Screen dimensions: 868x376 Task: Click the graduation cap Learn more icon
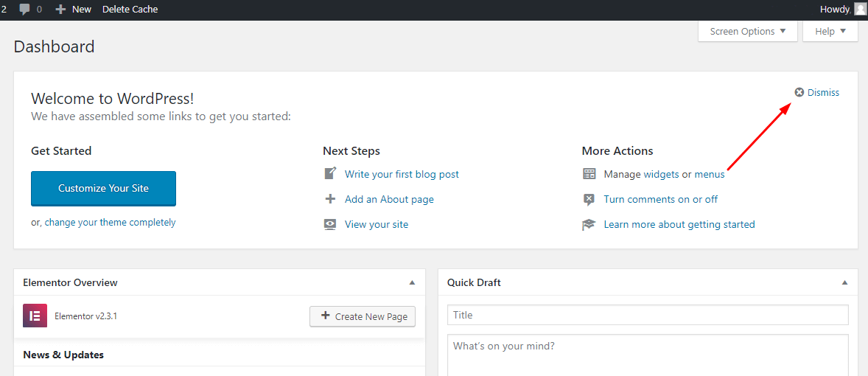(589, 224)
